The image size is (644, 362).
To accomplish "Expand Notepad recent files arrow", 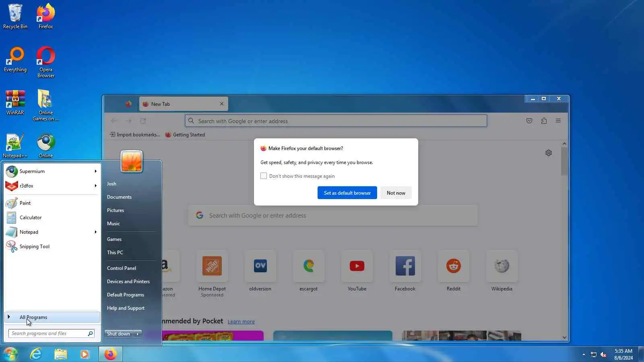I will [x=95, y=232].
